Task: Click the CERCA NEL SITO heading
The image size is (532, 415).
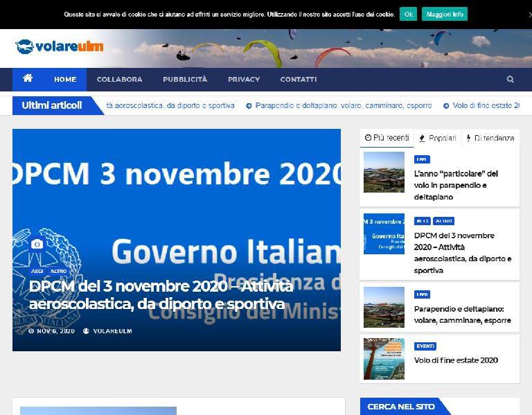Action: [400, 407]
